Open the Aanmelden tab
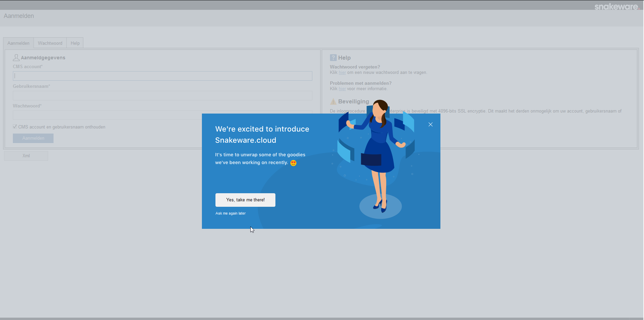Viewport: 644px width, 320px height. click(x=19, y=43)
